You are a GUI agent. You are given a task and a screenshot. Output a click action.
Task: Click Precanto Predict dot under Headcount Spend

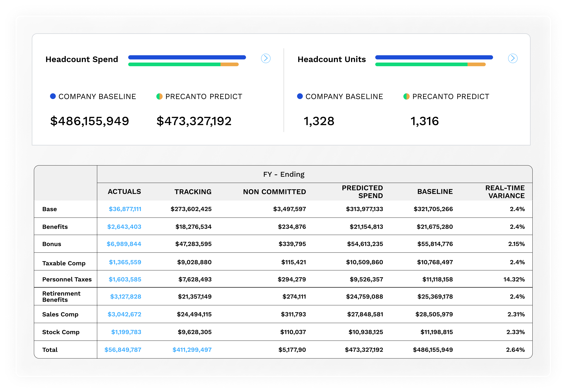point(159,96)
